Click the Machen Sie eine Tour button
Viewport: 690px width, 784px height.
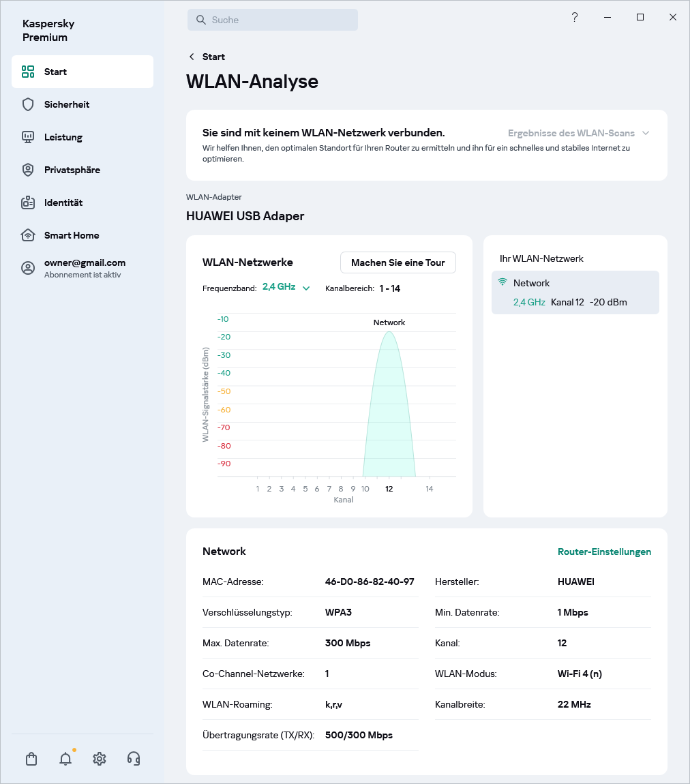[397, 262]
